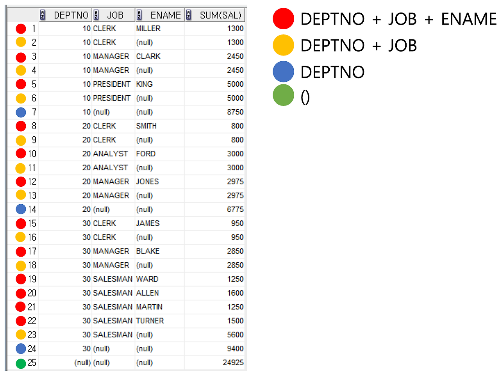Select the MARTIN cell in row 21

149,307
